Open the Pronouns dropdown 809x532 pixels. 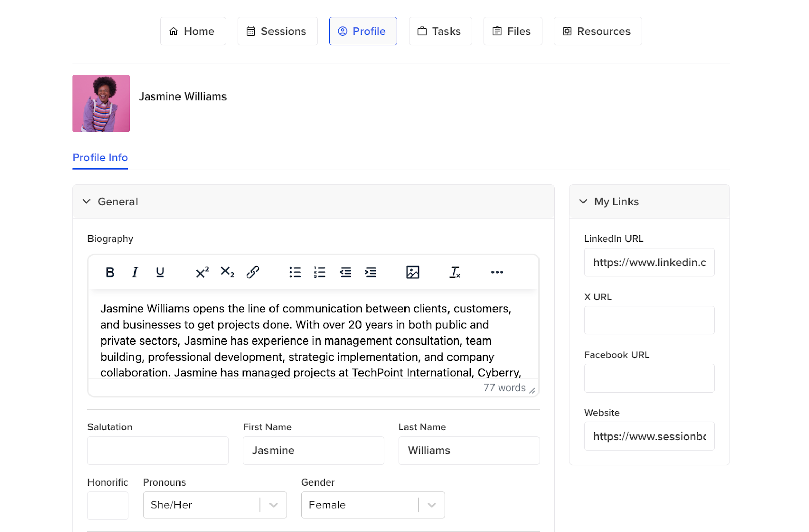coord(274,505)
